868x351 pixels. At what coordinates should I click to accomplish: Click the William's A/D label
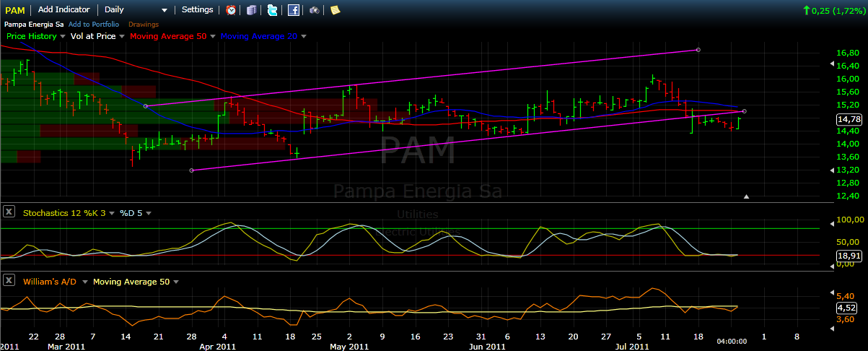coord(51,282)
